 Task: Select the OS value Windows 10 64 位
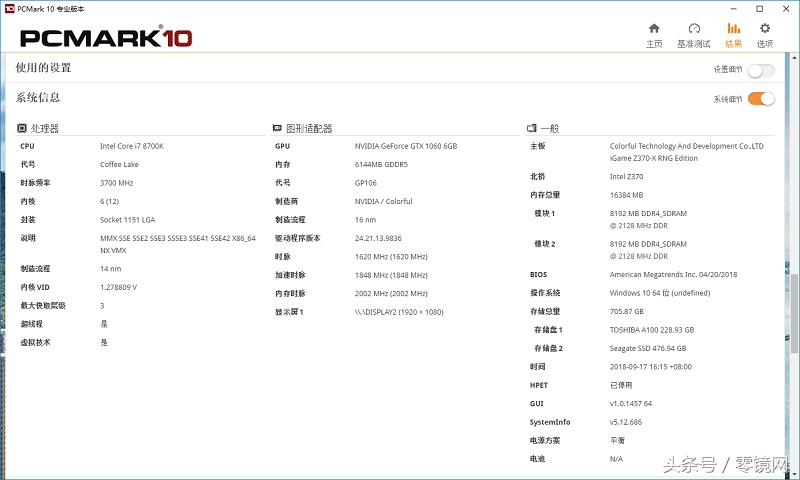pos(640,293)
